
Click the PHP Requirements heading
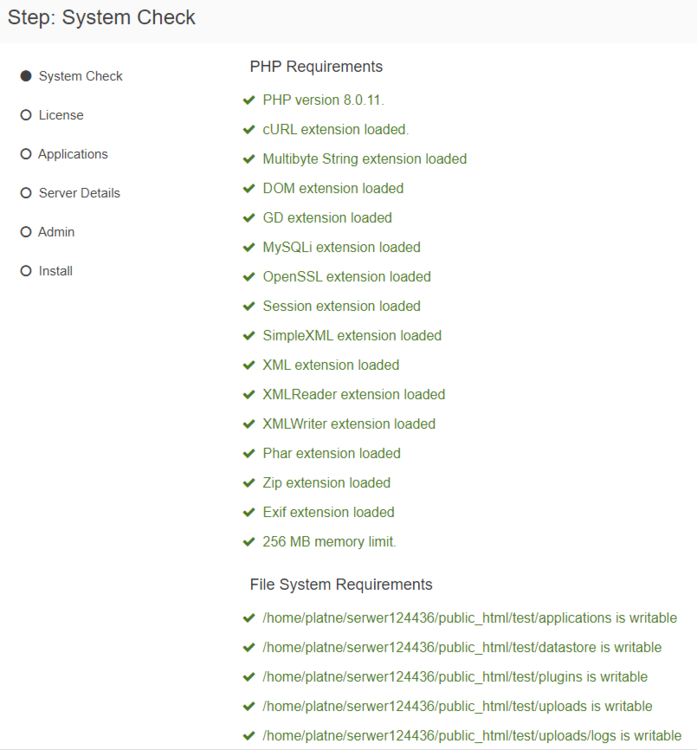point(316,67)
